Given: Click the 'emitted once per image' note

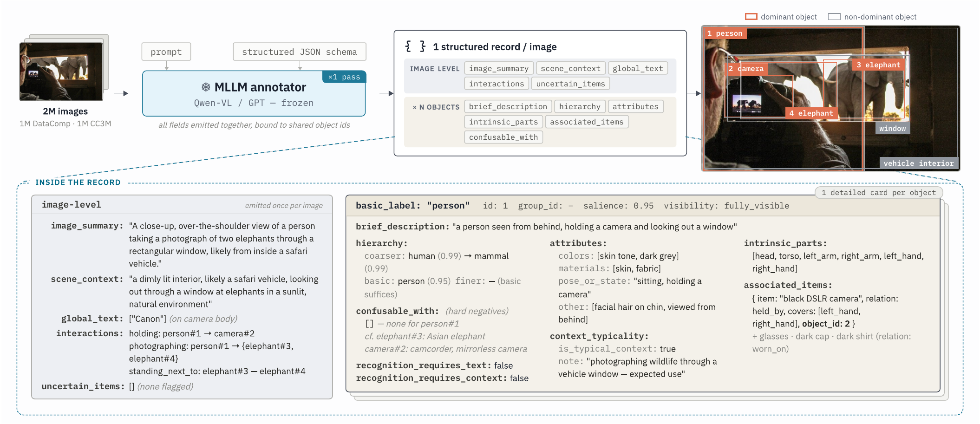Looking at the screenshot, I should click(x=284, y=206).
